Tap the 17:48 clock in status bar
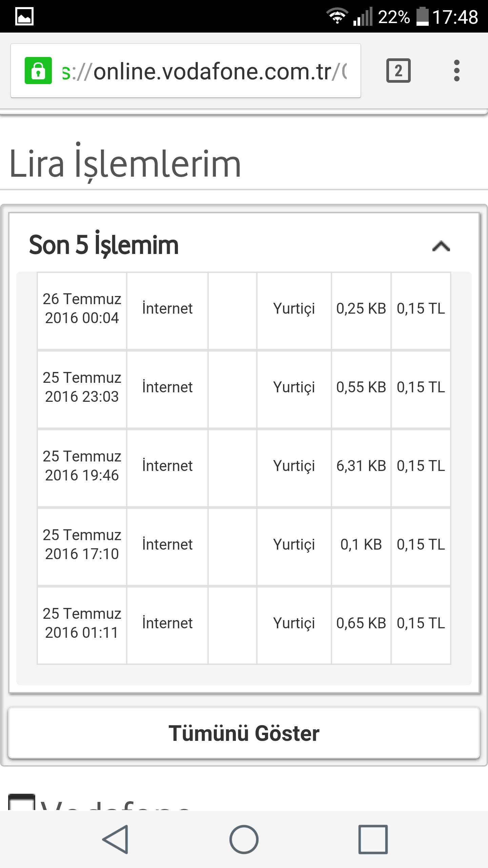Image resolution: width=488 pixels, height=868 pixels. click(x=455, y=17)
